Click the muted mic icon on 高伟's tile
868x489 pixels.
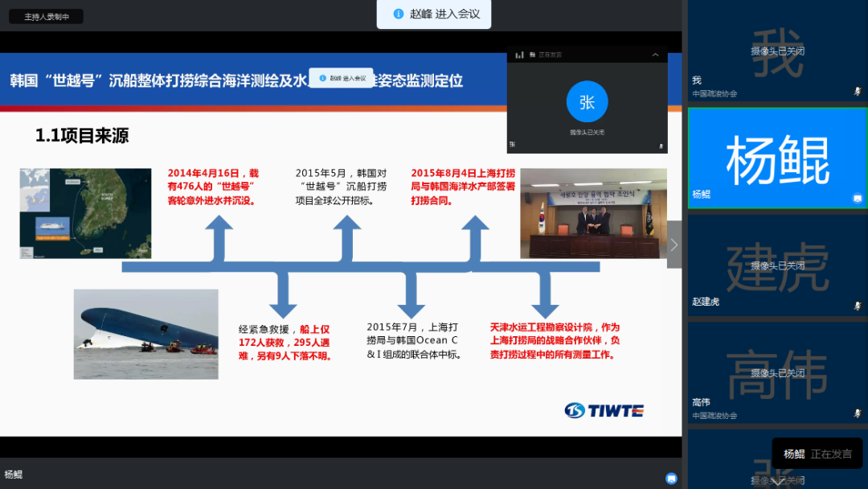tap(858, 413)
